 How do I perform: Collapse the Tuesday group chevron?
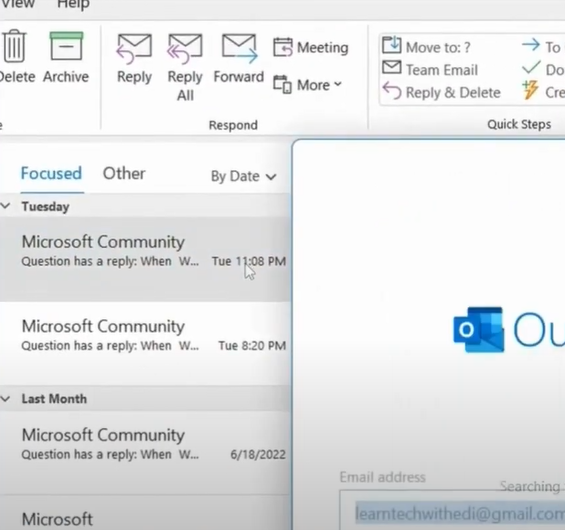tap(6, 206)
